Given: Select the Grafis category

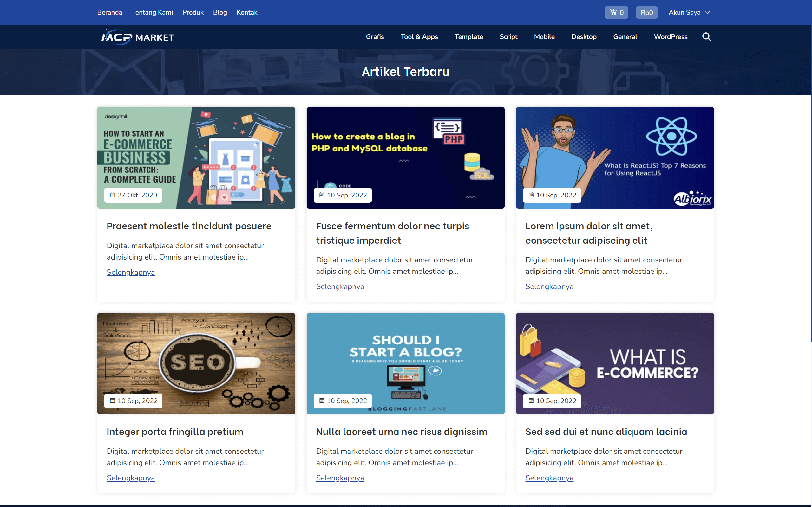Looking at the screenshot, I should click(375, 37).
